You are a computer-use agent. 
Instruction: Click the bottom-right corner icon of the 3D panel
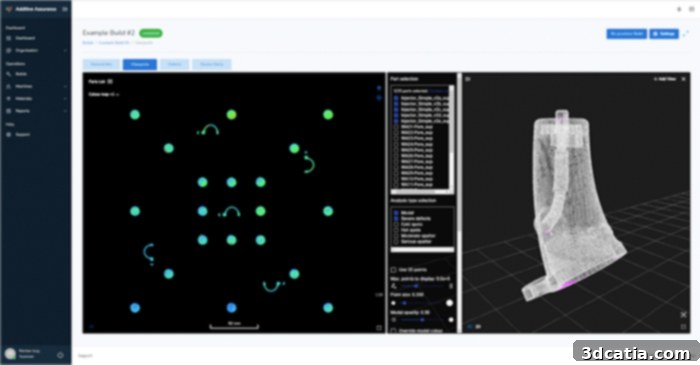pyautogui.click(x=683, y=327)
